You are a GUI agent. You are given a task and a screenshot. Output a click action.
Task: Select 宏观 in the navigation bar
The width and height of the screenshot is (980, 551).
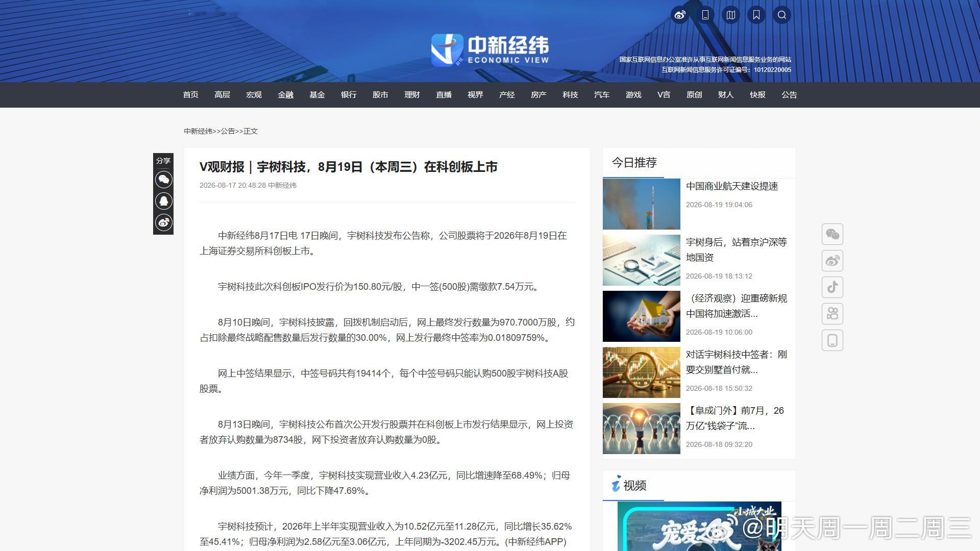254,95
